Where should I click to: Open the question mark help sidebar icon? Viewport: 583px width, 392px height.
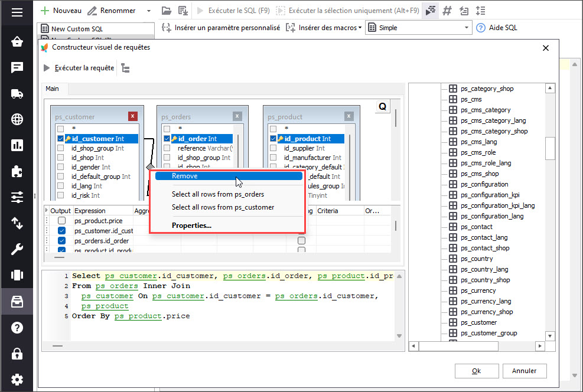(17, 328)
